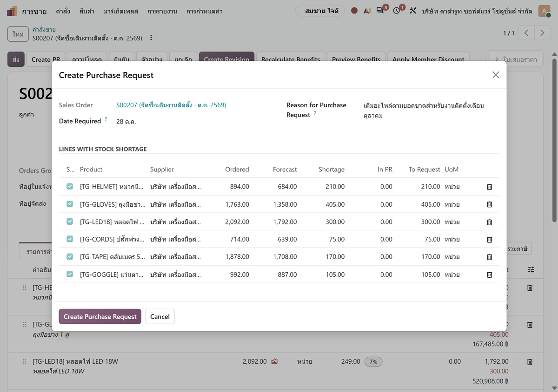Uncheck the TG-HELMET line checkbox
The image size is (558, 392).
pos(70,186)
